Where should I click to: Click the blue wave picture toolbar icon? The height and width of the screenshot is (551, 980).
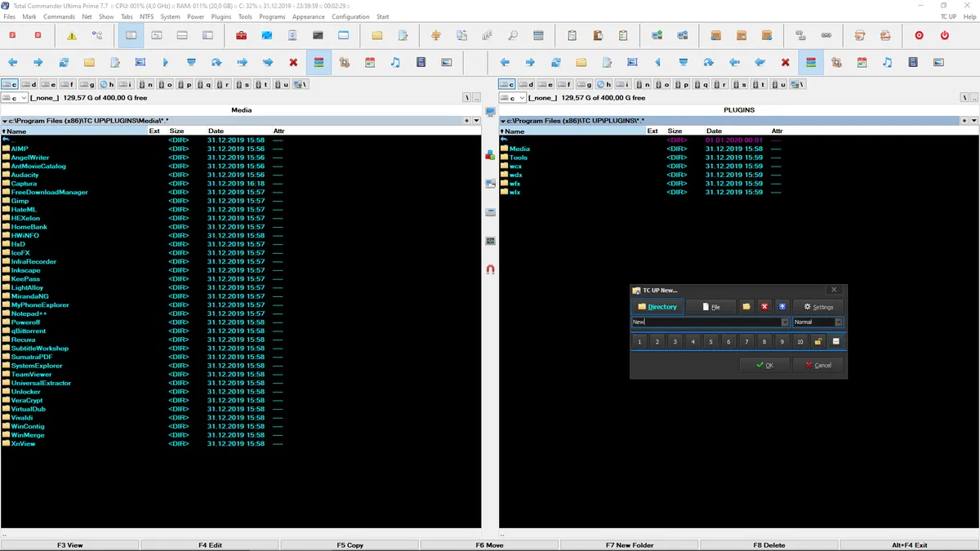(267, 36)
